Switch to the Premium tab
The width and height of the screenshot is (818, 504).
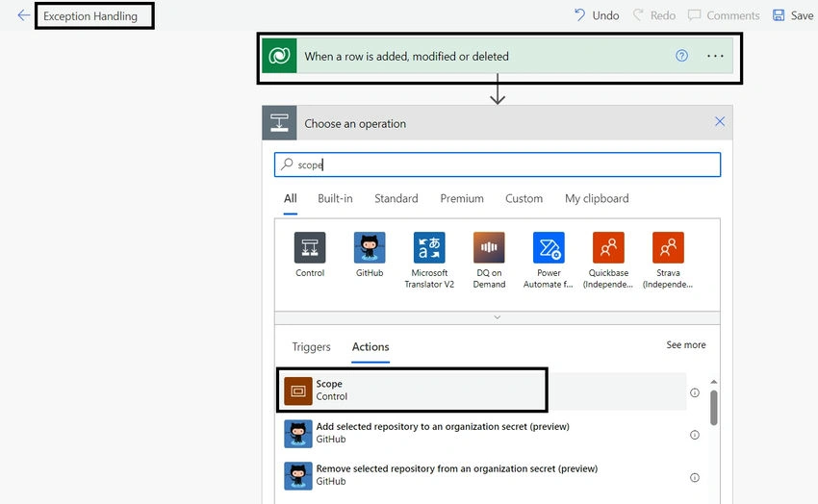(x=462, y=198)
